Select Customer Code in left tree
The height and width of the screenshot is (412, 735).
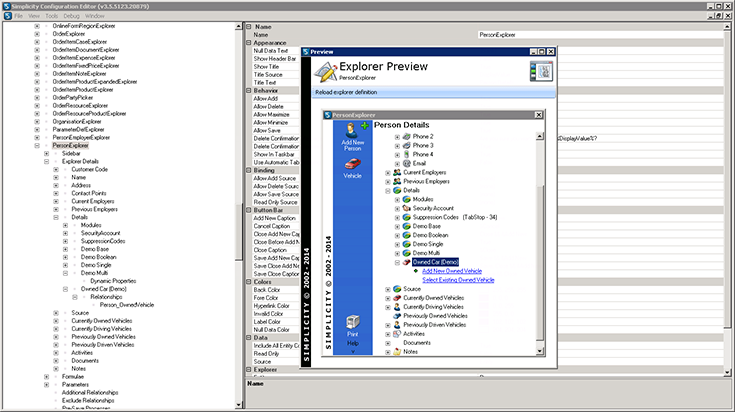tap(89, 169)
